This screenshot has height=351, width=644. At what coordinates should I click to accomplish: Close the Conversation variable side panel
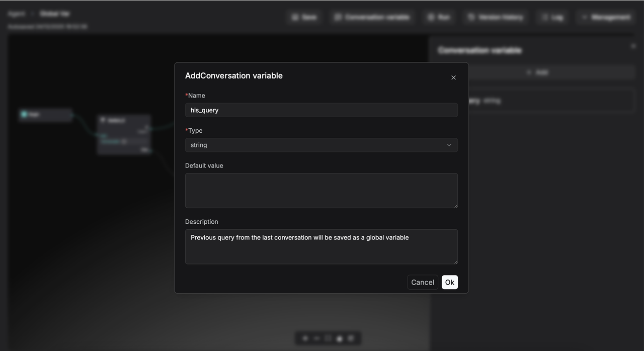click(x=633, y=46)
